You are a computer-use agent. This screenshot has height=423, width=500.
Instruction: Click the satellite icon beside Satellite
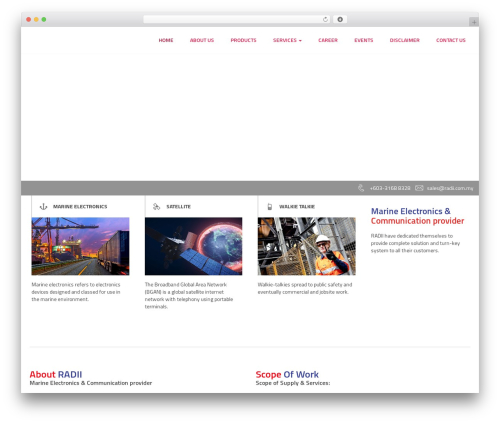[x=156, y=207]
